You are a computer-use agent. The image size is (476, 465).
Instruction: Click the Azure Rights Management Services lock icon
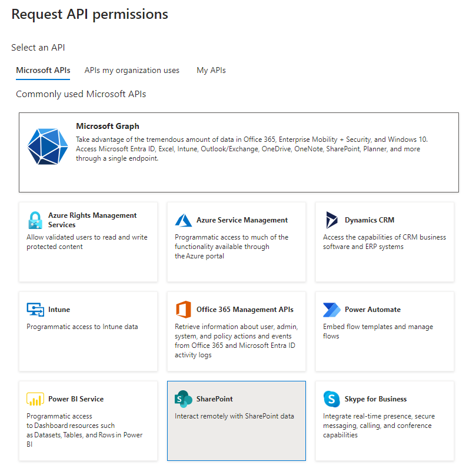35,219
